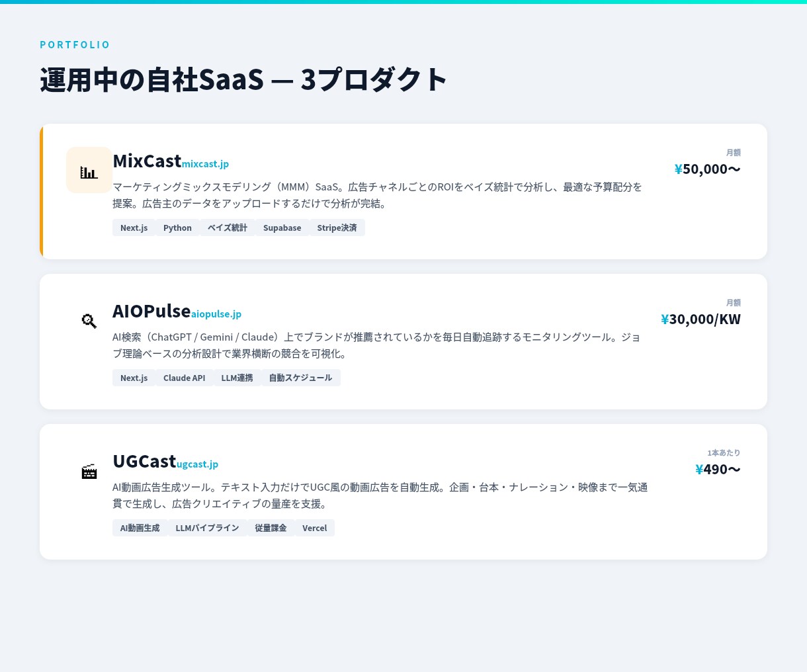
Task: Click the Stripe決済 tag
Action: [337, 228]
